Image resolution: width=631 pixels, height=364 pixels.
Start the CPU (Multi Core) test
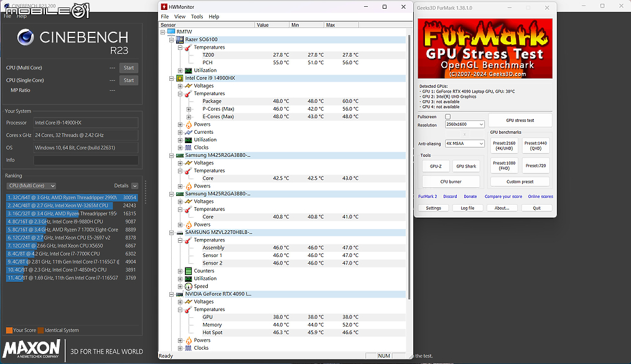pos(129,68)
